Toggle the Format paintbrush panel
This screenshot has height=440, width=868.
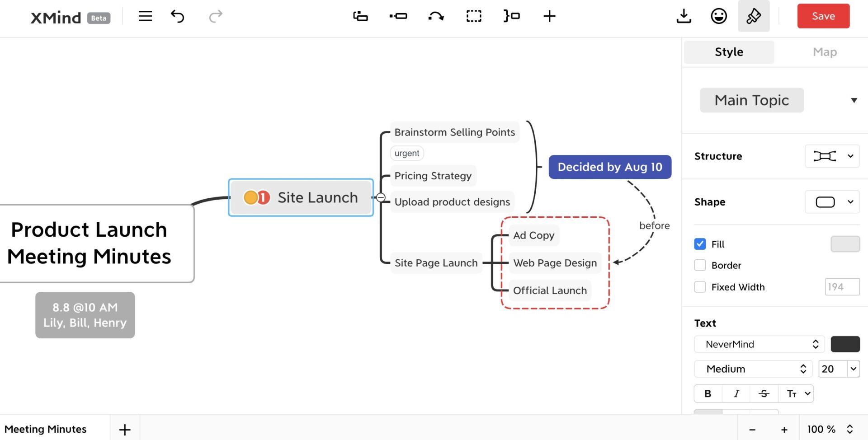pos(753,16)
